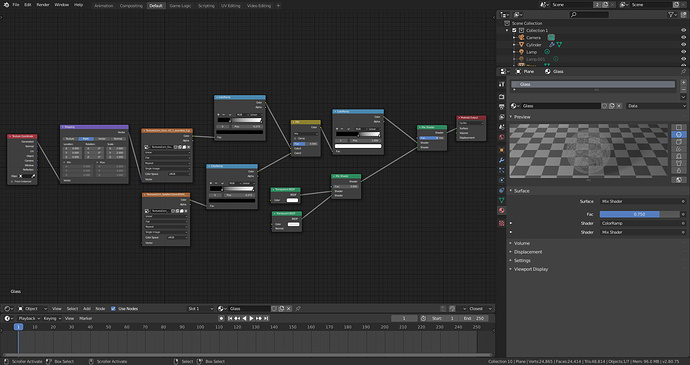Open the Surface Mix Shader selector

(x=639, y=201)
